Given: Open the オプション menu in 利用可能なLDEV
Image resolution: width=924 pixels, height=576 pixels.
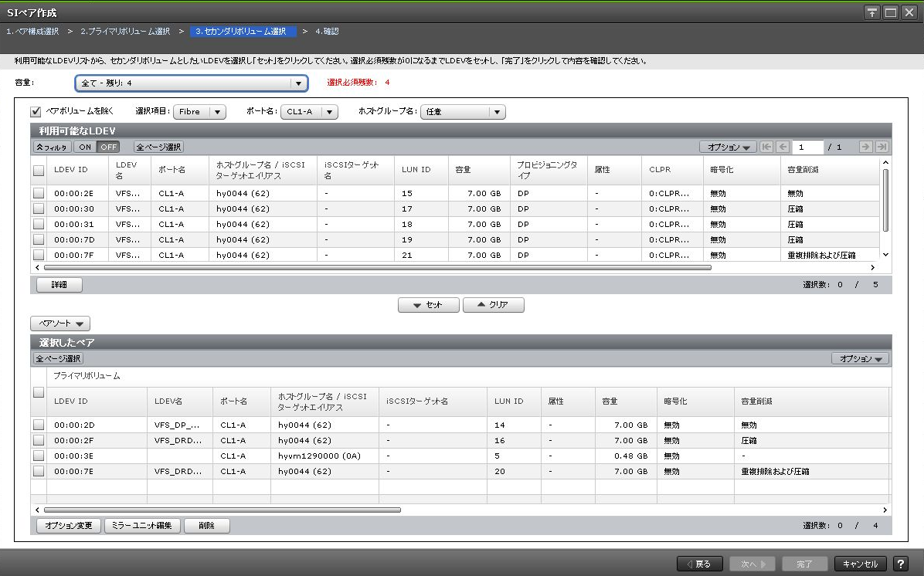Looking at the screenshot, I should pos(728,147).
